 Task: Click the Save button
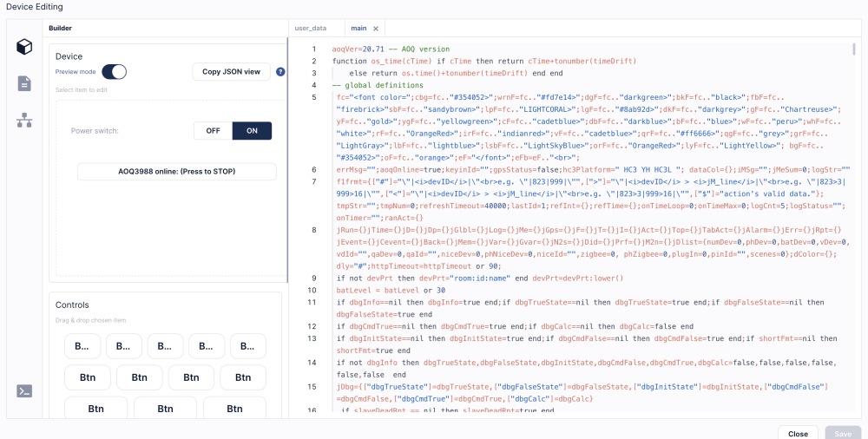[843, 434]
